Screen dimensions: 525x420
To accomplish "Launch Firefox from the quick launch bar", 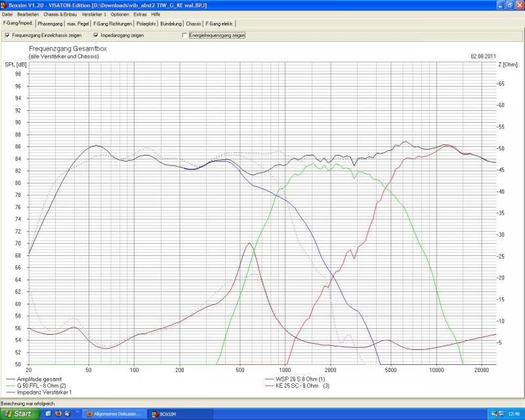I will click(58, 414).
